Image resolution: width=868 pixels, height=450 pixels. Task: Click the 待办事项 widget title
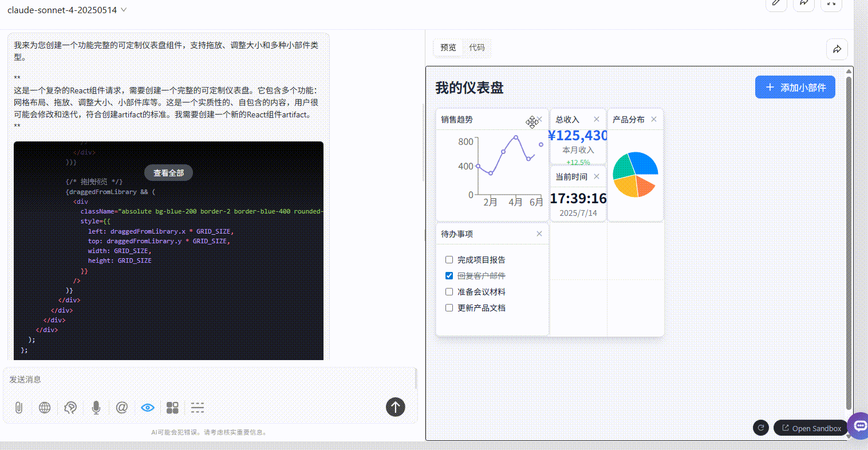pyautogui.click(x=457, y=234)
